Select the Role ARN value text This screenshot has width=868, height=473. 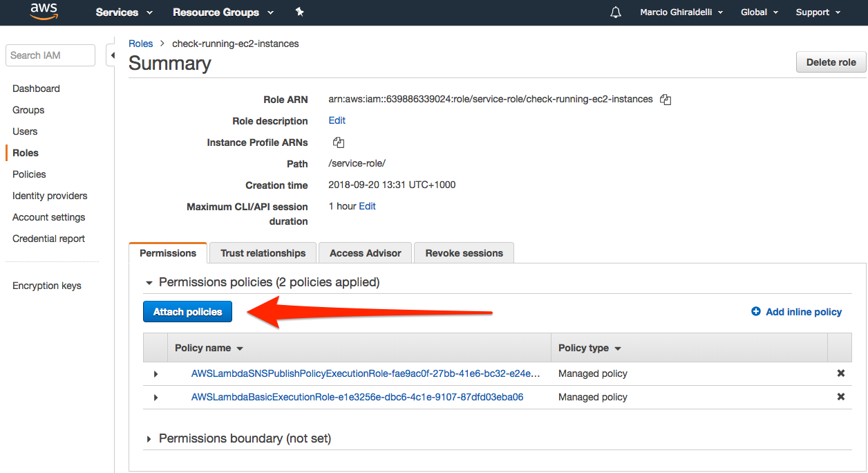(x=491, y=99)
